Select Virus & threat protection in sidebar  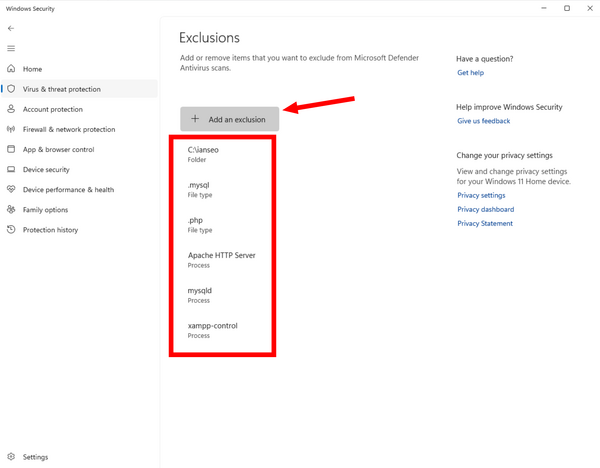coord(80,89)
